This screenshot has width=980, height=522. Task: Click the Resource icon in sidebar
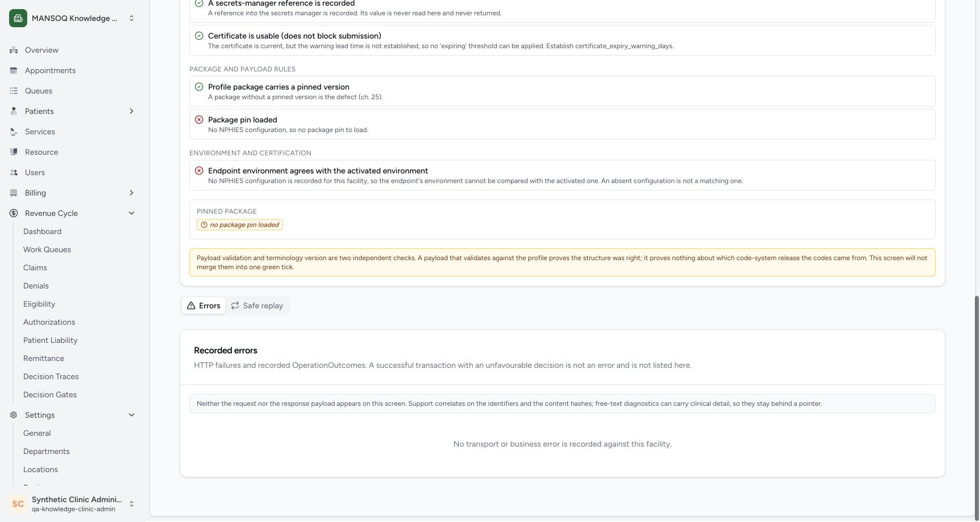[14, 152]
